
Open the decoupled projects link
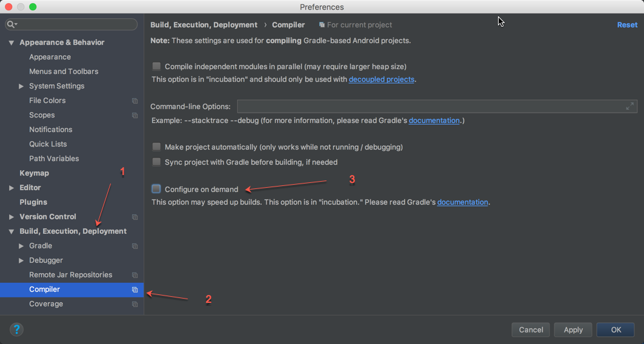381,79
